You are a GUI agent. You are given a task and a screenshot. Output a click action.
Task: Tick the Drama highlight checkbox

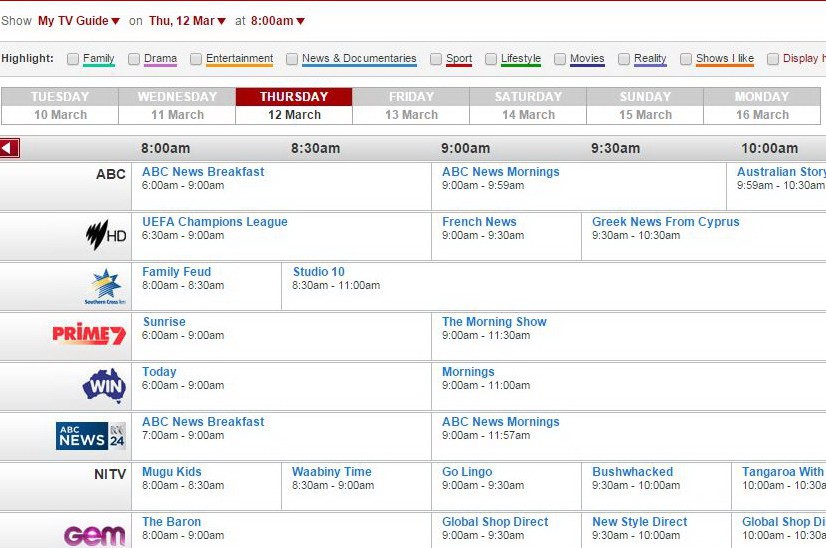pos(134,59)
